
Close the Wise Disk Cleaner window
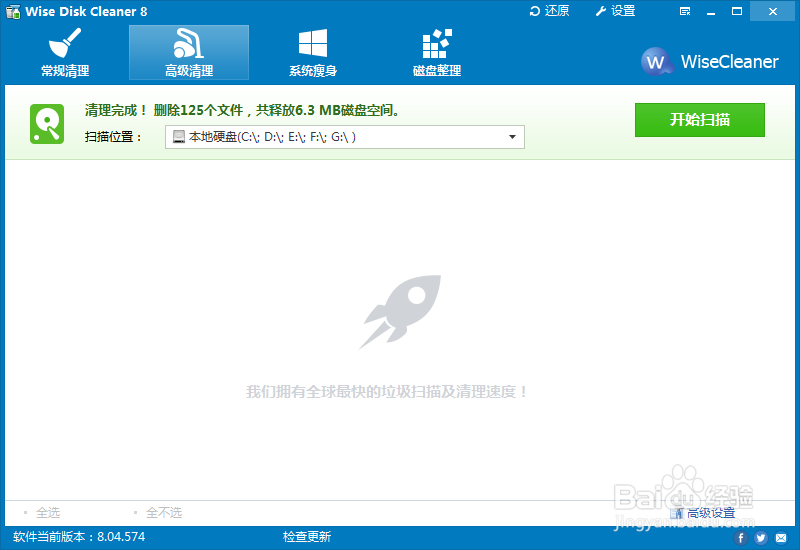pos(772,11)
